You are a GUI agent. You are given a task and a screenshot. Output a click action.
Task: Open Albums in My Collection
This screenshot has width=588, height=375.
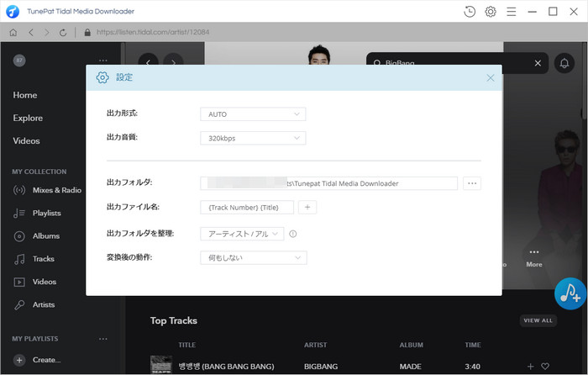tap(36, 235)
